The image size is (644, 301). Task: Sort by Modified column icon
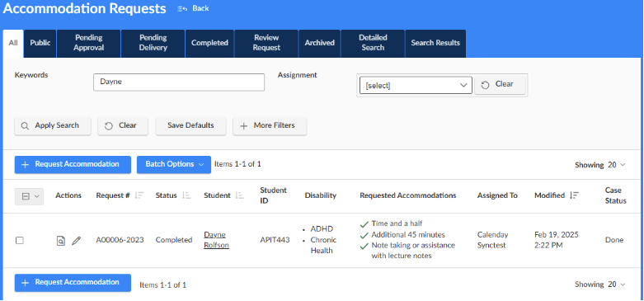pyautogui.click(x=574, y=195)
